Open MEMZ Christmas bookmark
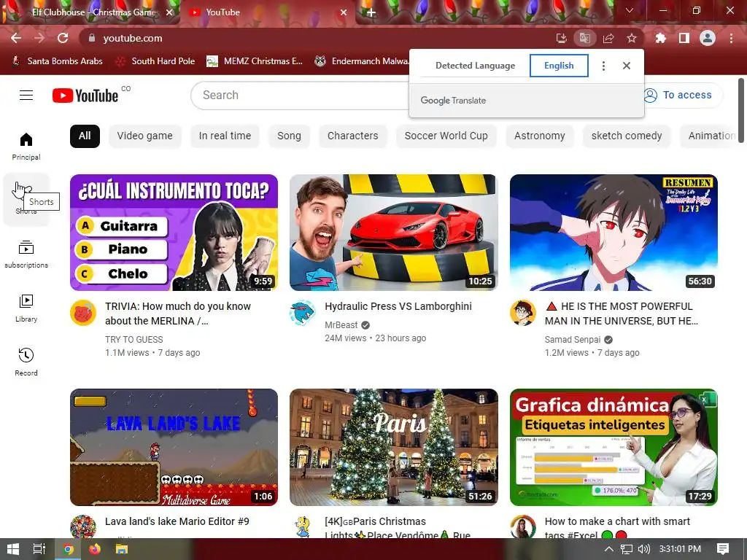 pyautogui.click(x=255, y=61)
